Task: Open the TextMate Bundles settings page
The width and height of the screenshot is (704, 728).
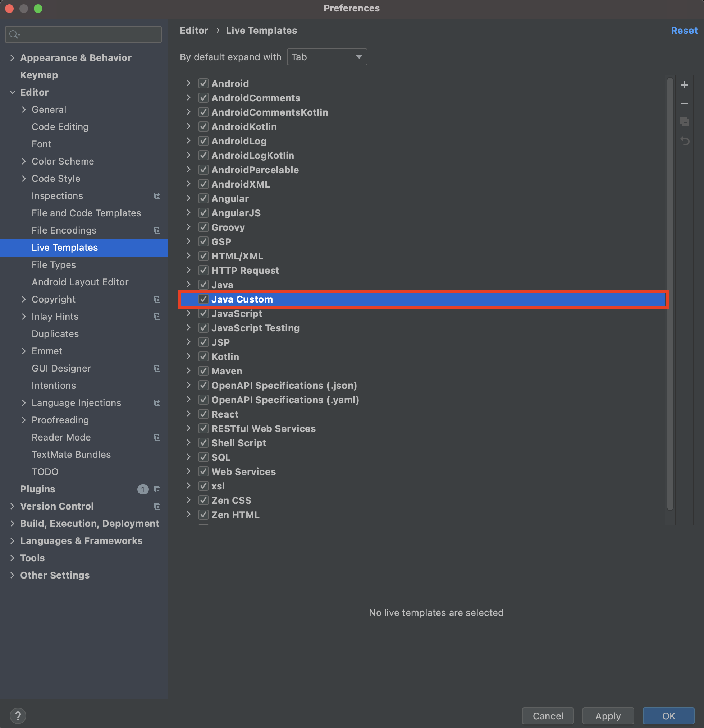Action: [x=71, y=455]
